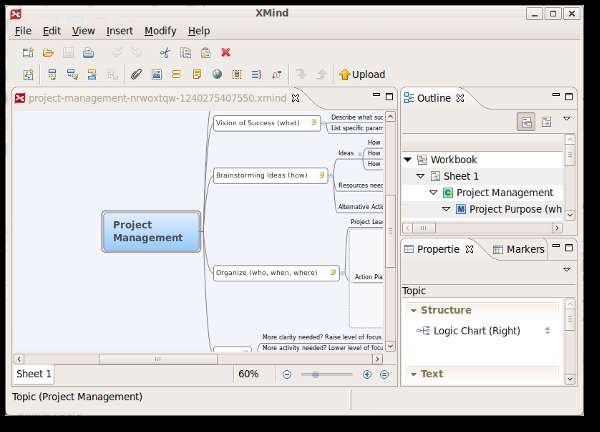600x432 pixels.
Task: Collapse the Structure section in Properties
Action: (412, 311)
